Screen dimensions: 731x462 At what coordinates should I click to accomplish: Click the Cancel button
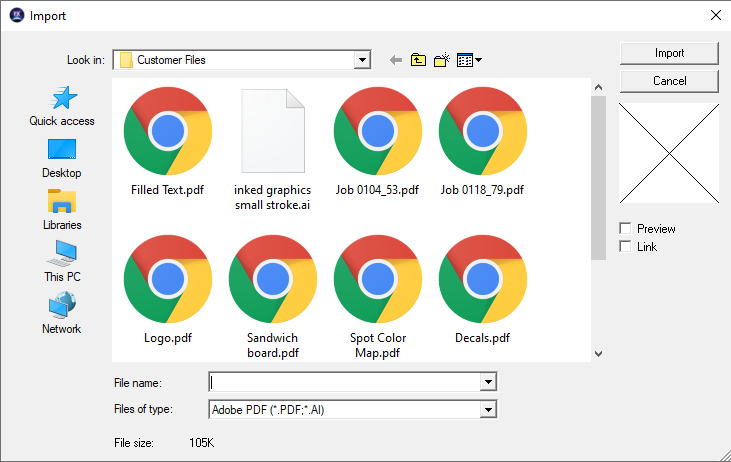coord(669,80)
